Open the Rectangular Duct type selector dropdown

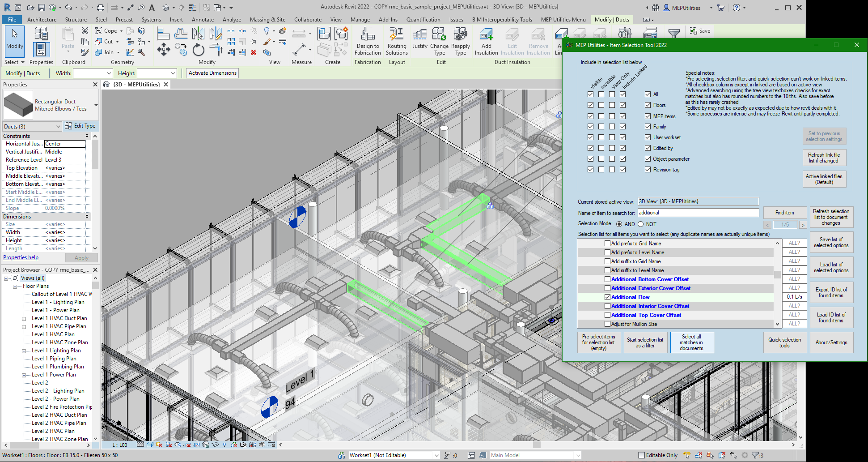[96, 105]
